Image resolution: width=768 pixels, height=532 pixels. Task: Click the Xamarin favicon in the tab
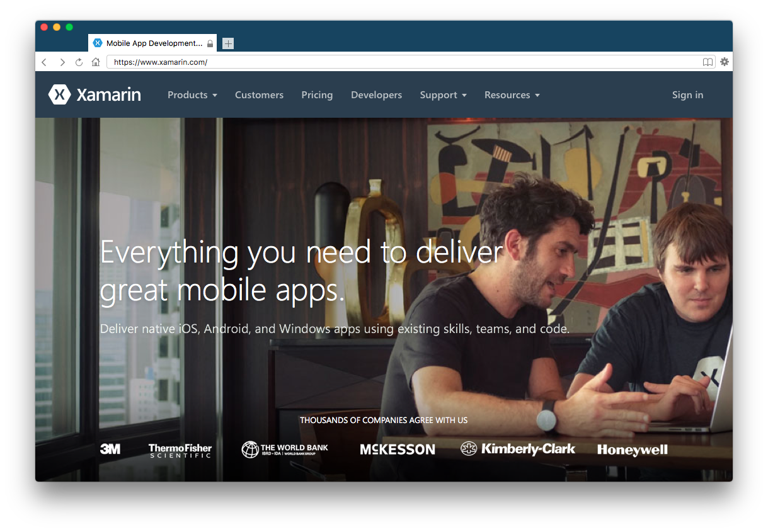pos(98,43)
